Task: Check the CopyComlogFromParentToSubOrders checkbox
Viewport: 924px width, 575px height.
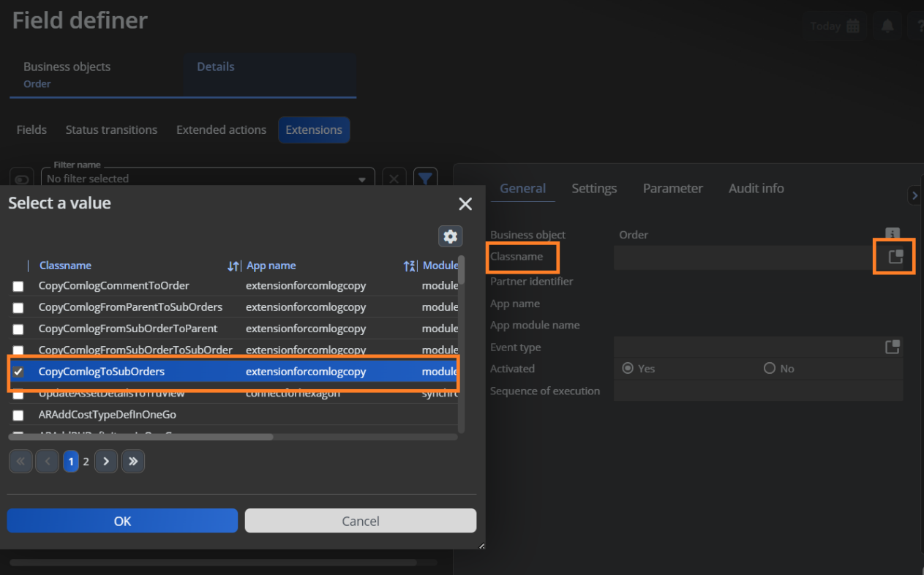Action: [x=18, y=307]
